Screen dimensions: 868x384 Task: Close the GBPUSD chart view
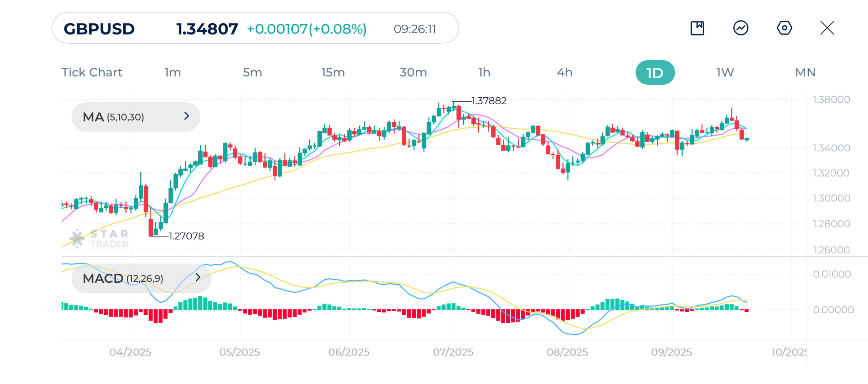point(827,28)
